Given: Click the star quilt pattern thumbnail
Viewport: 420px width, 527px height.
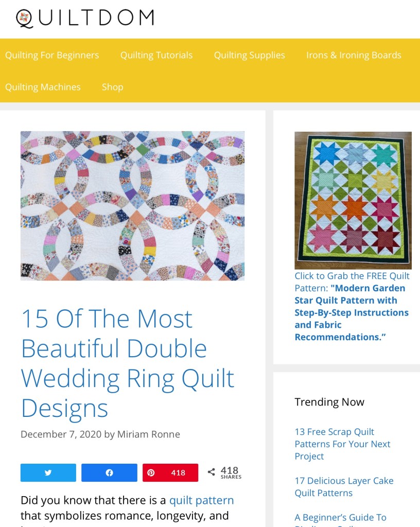Looking at the screenshot, I should coord(353,200).
